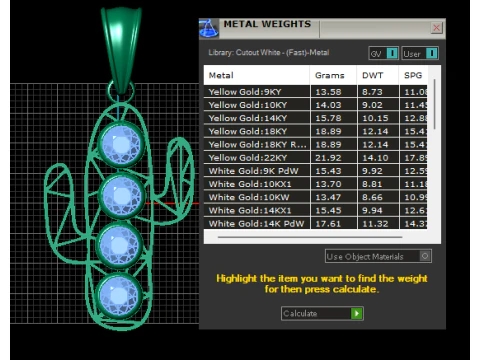Select the top blue gemstone on cactus

pyautogui.click(x=121, y=145)
